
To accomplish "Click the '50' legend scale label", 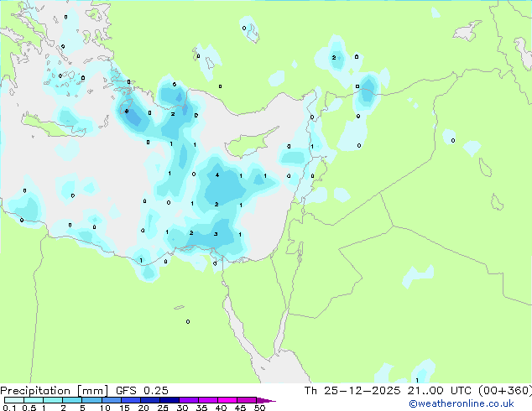I will click(259, 408).
